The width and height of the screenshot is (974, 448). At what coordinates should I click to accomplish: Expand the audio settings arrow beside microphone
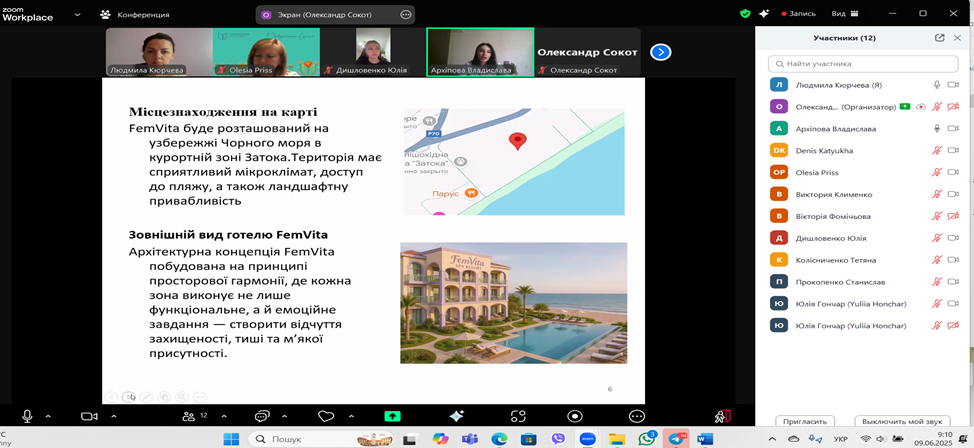pos(49,416)
